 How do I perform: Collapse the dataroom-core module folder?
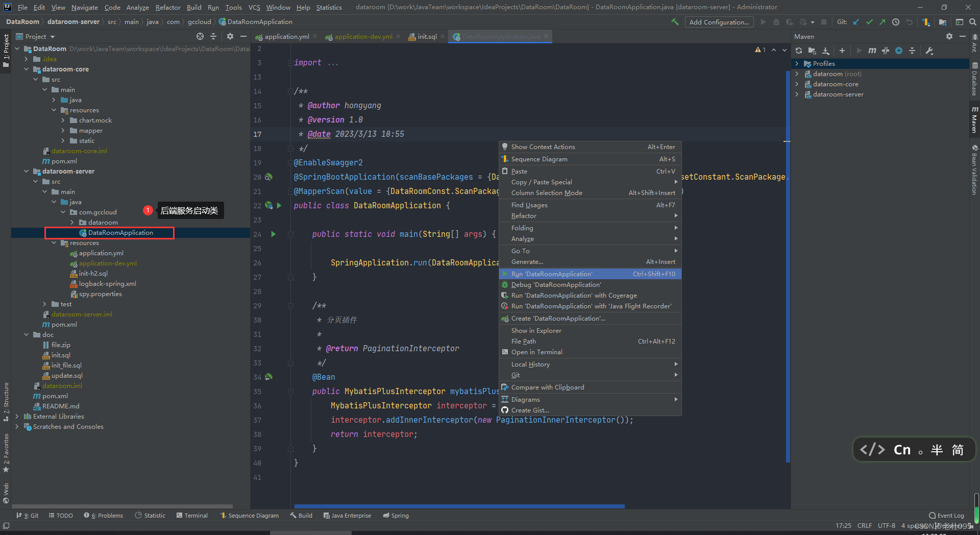[x=27, y=69]
